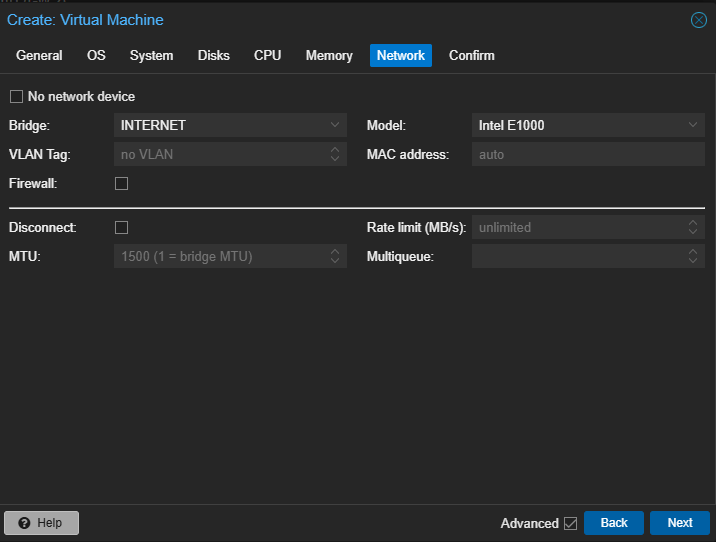The image size is (716, 542).
Task: Click the VLAN Tag input field
Action: 219,154
